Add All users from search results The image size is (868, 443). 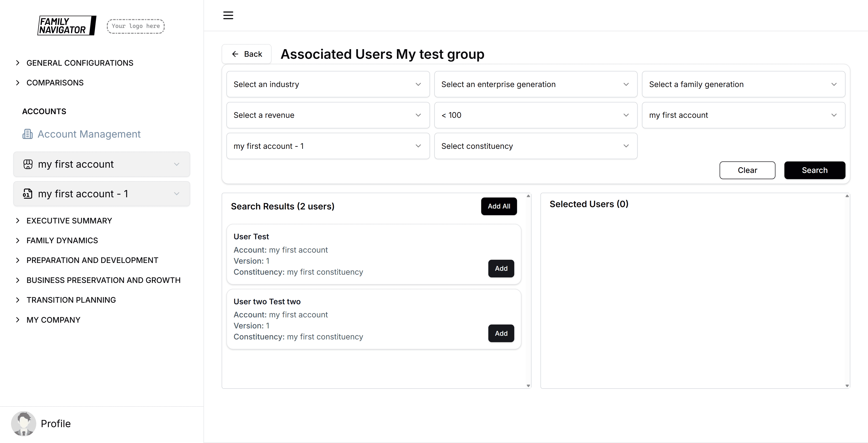coord(499,206)
